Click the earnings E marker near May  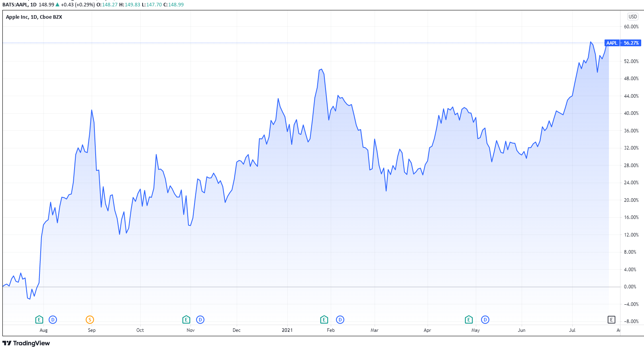(x=469, y=319)
